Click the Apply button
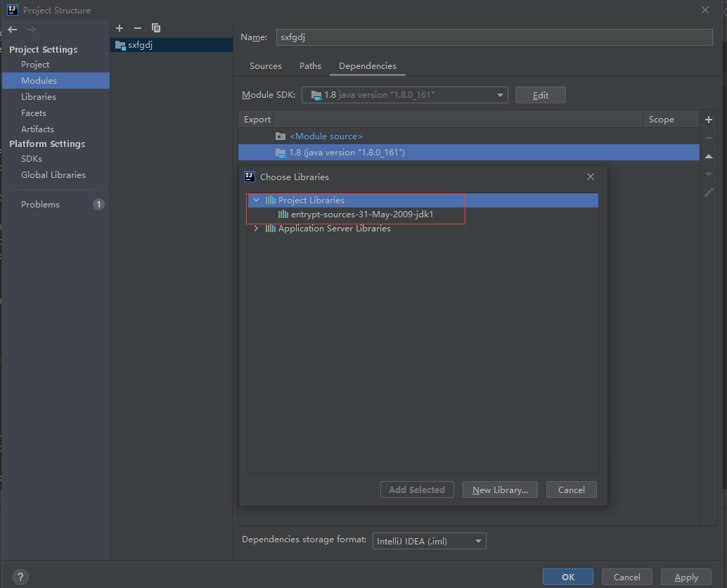The image size is (727, 588). coord(686,577)
